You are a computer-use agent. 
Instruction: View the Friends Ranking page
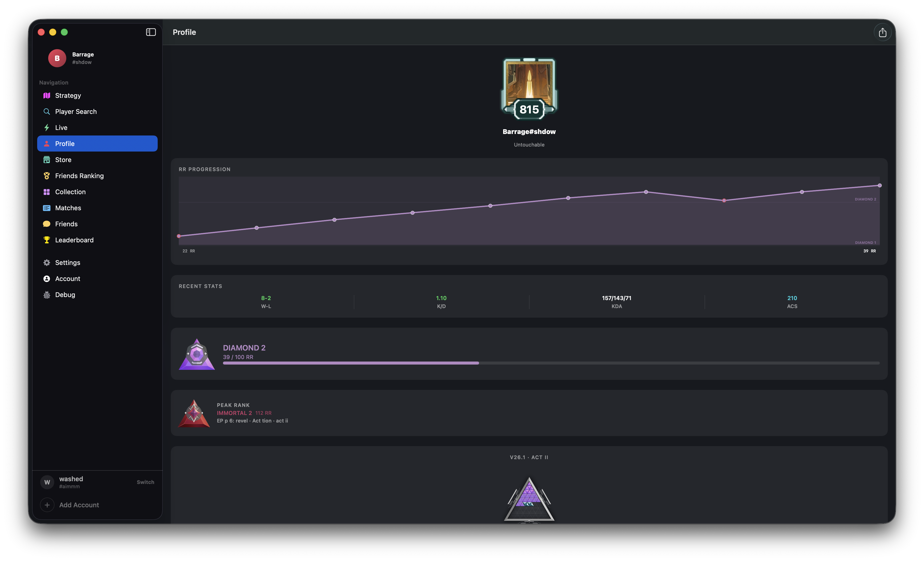pos(79,175)
